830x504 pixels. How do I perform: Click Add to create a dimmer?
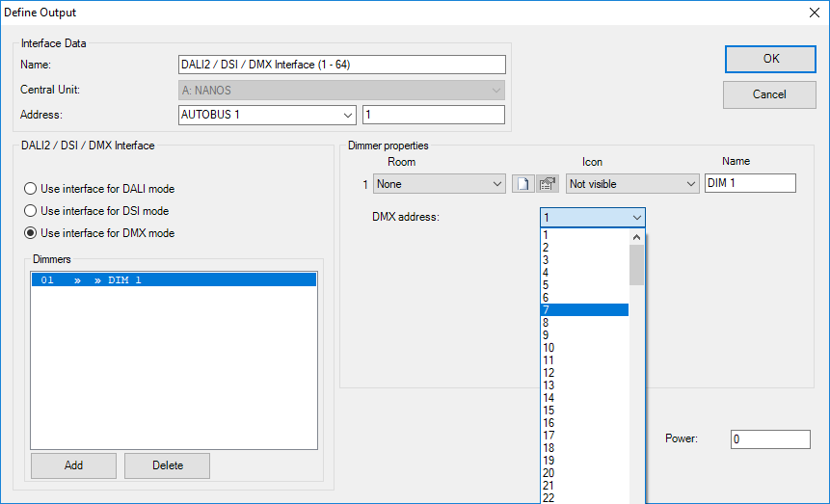point(73,465)
